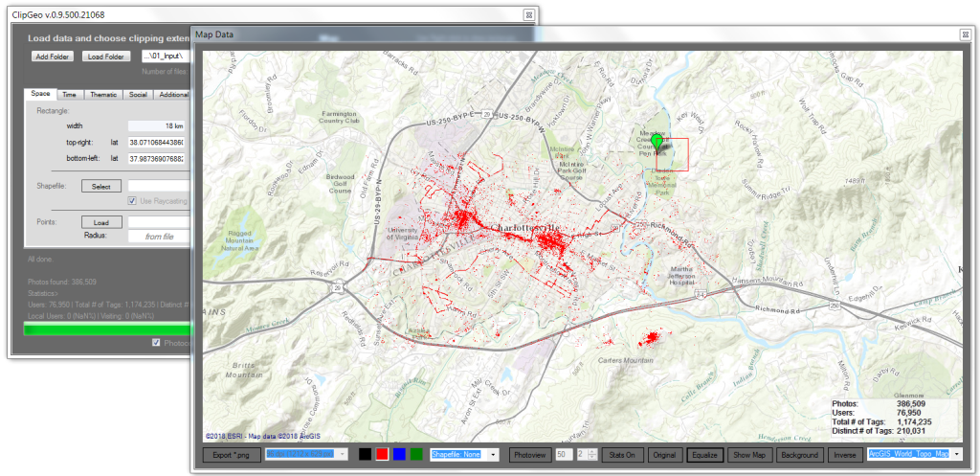Click the green location pin on the map

[x=656, y=143]
